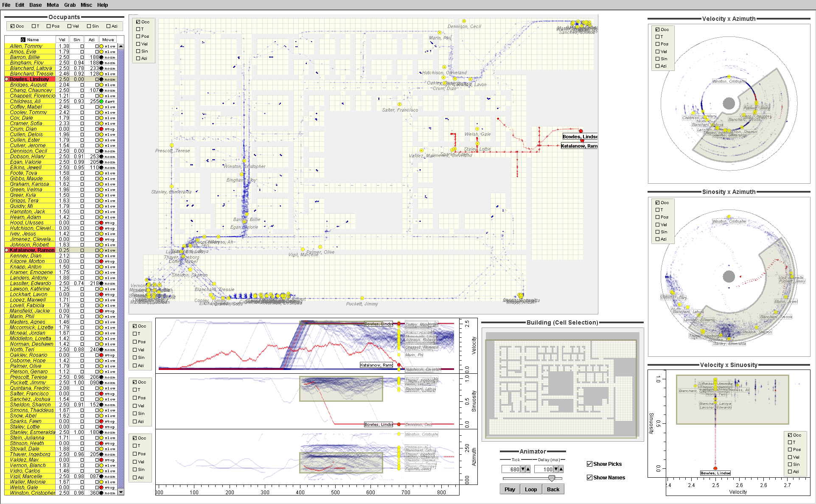
Task: Click grey pick dot beside Katalanow, Ramon row
Action: click(x=7, y=250)
